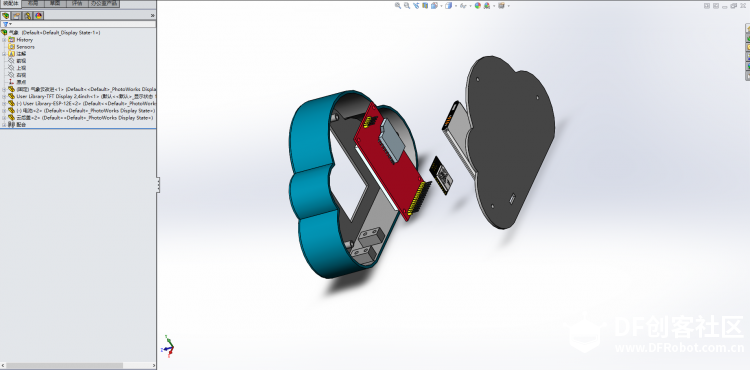The height and width of the screenshot is (370, 750).
Task: Click the panel splitter collapse handle
Action: (158, 185)
